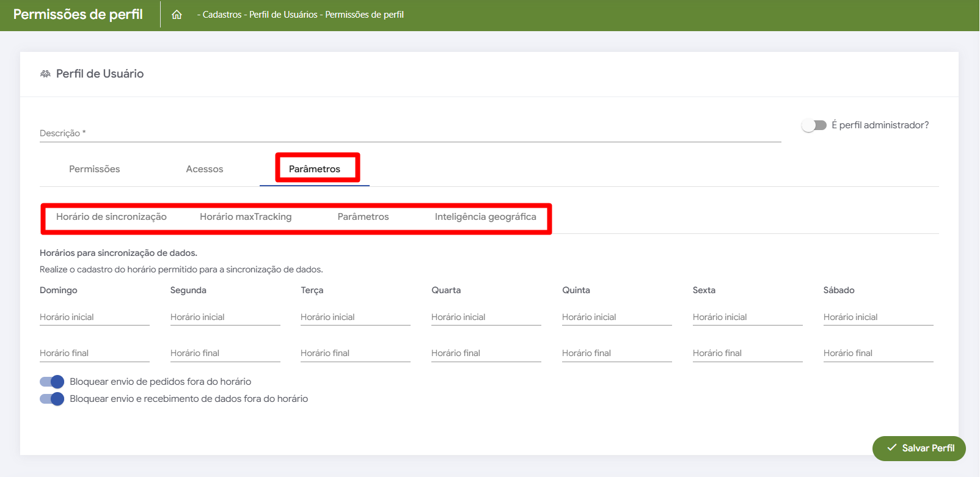Viewport: 980px width, 477px height.
Task: Select the top-level Parâmetros tab
Action: click(x=315, y=169)
